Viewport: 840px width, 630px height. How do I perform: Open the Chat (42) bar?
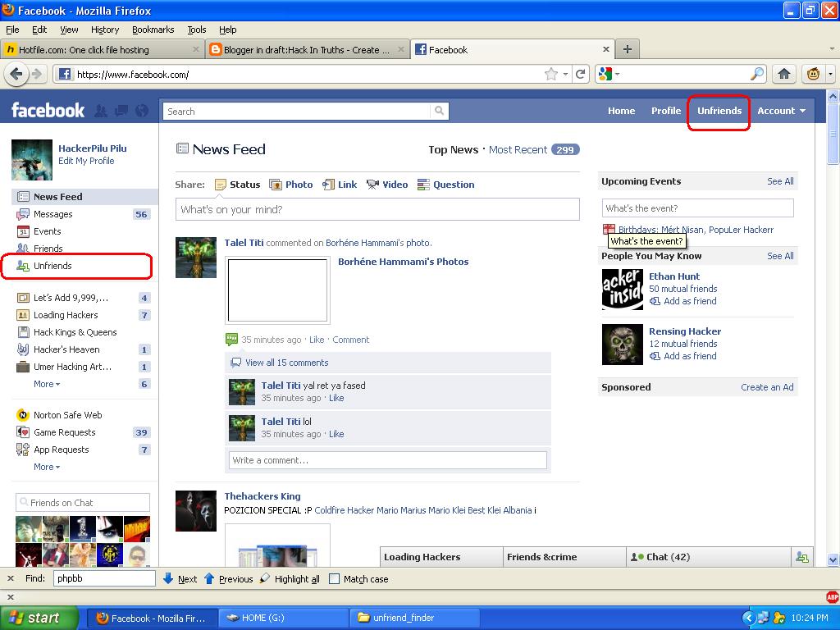708,557
